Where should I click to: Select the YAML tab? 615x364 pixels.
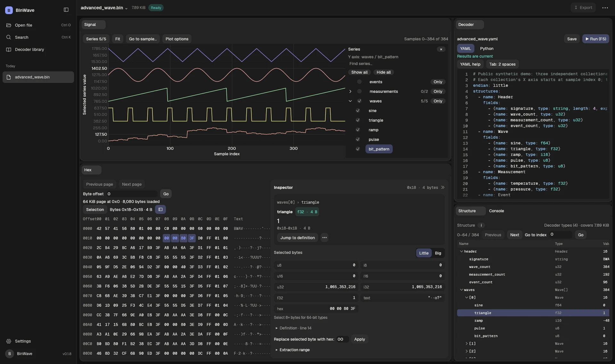(465, 49)
